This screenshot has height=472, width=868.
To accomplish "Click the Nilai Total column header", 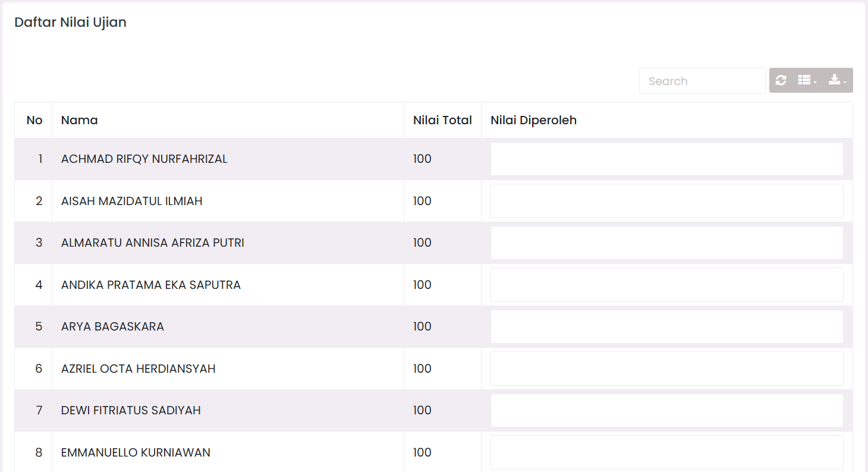I will (x=442, y=120).
